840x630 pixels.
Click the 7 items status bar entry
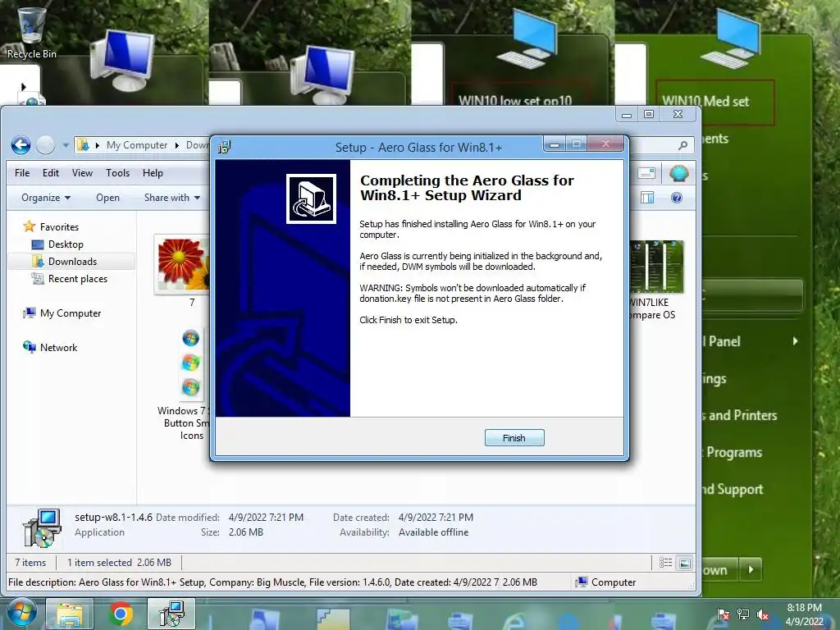click(30, 563)
